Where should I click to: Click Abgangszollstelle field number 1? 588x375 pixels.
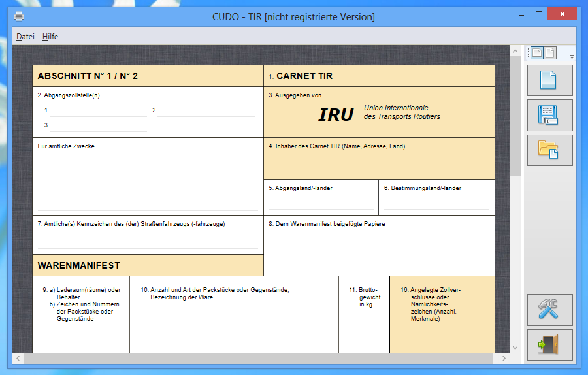click(98, 111)
